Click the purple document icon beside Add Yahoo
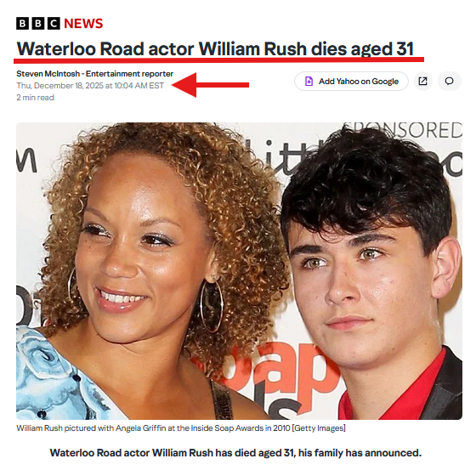The height and width of the screenshot is (470, 476). point(309,81)
